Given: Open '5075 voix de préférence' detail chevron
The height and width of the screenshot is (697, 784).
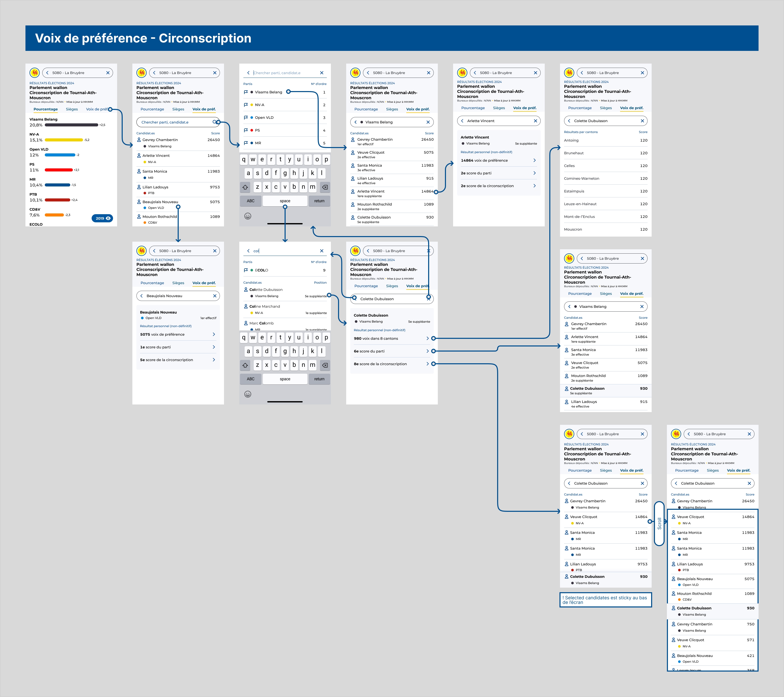Looking at the screenshot, I should click(x=214, y=334).
